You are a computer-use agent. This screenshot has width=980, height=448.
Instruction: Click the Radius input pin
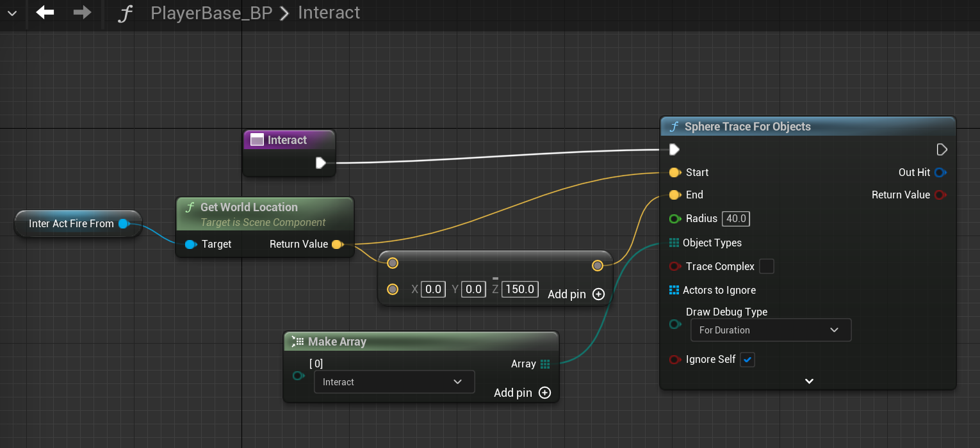[x=674, y=219]
